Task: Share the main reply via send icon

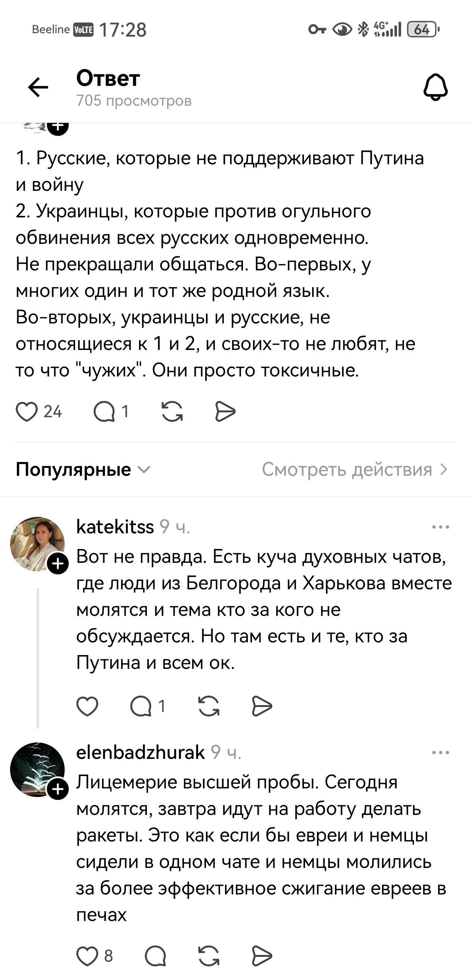Action: click(225, 411)
